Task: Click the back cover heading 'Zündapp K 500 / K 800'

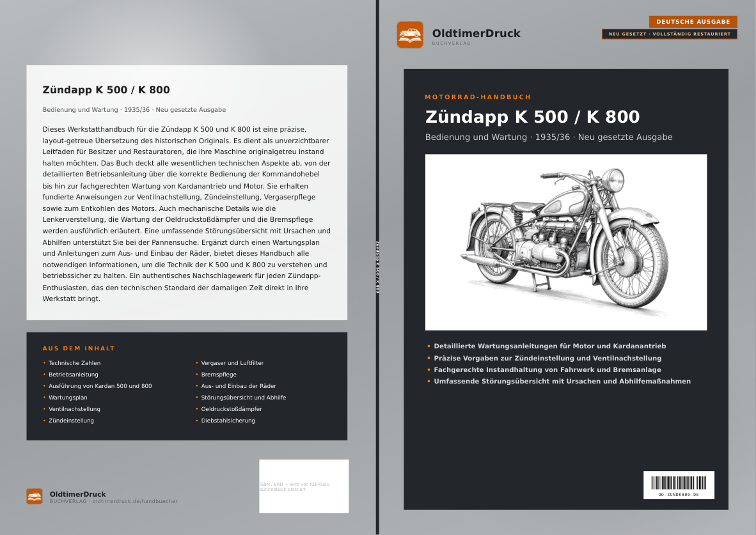Action: click(x=106, y=89)
